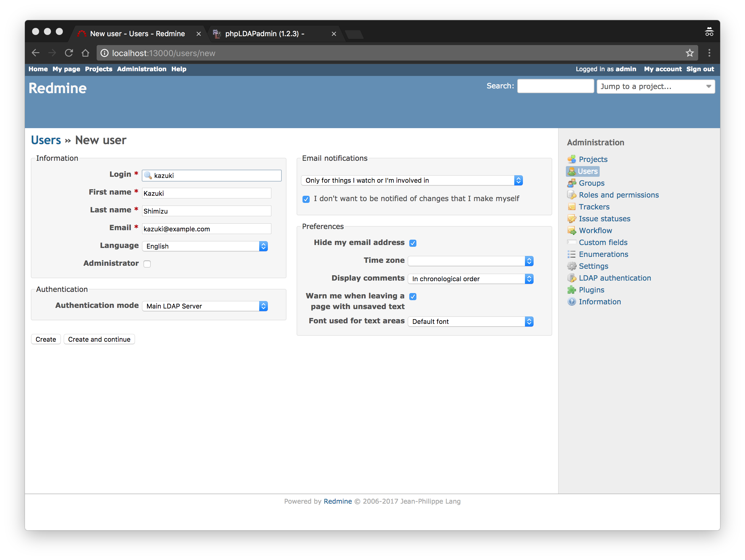Click Create and continue button
The width and height of the screenshot is (745, 560).
99,339
